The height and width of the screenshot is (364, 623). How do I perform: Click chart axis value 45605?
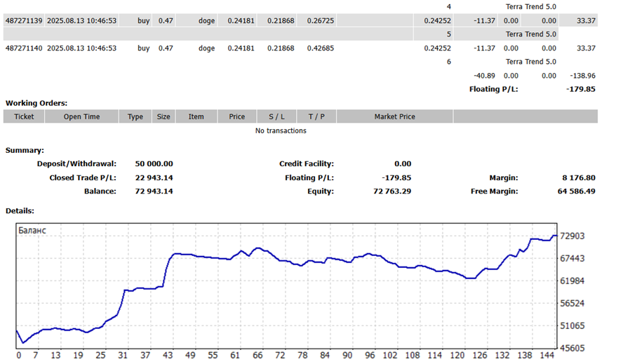[x=572, y=348]
